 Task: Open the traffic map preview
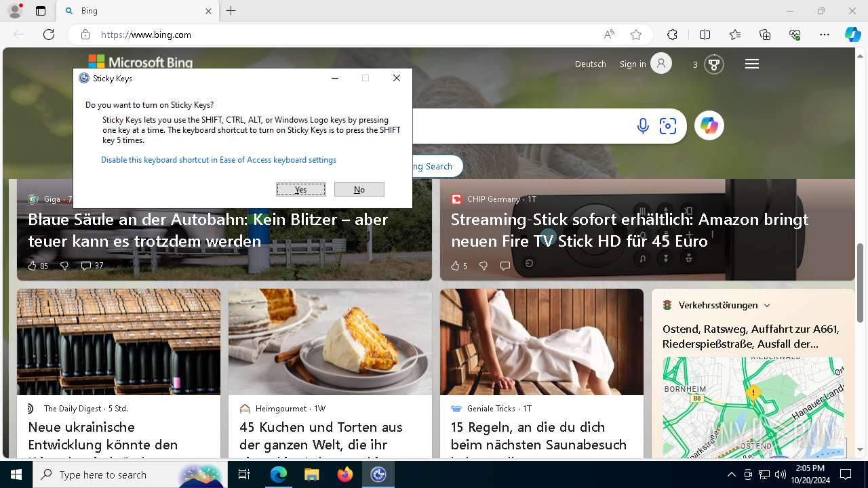coord(753,407)
